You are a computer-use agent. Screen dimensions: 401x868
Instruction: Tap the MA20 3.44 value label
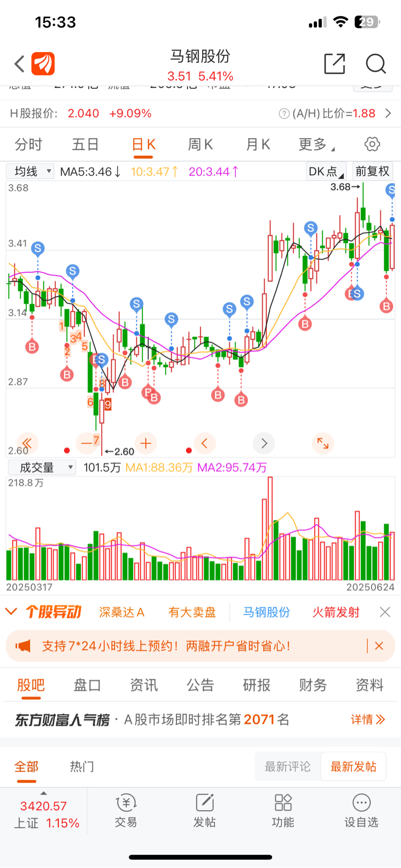point(214,171)
